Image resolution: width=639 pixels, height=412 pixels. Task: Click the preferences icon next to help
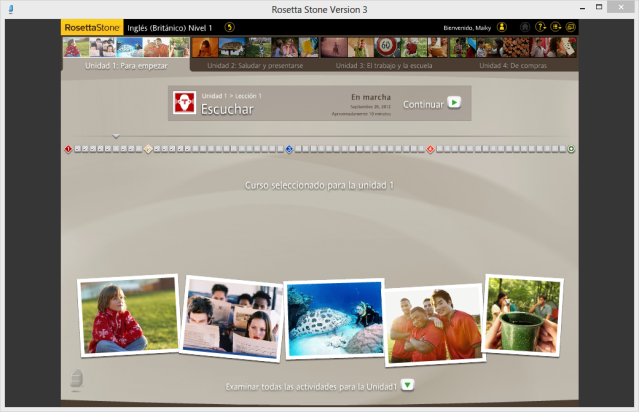pos(555,28)
